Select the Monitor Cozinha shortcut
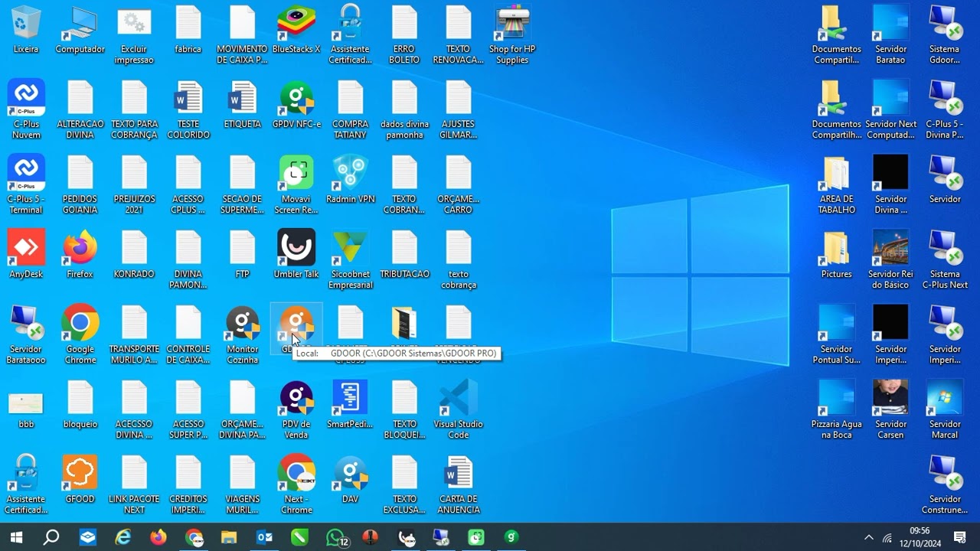The height and width of the screenshot is (551, 980). point(243,335)
